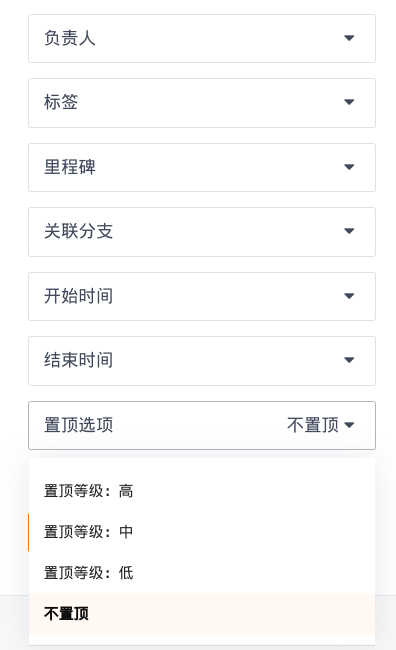Open the 结束时间 picker field
This screenshot has width=396, height=650.
[x=202, y=361]
